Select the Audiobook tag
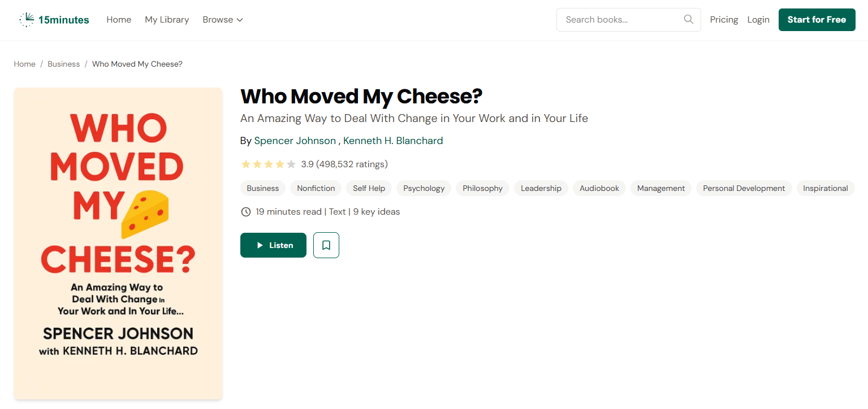868x409 pixels. (599, 188)
